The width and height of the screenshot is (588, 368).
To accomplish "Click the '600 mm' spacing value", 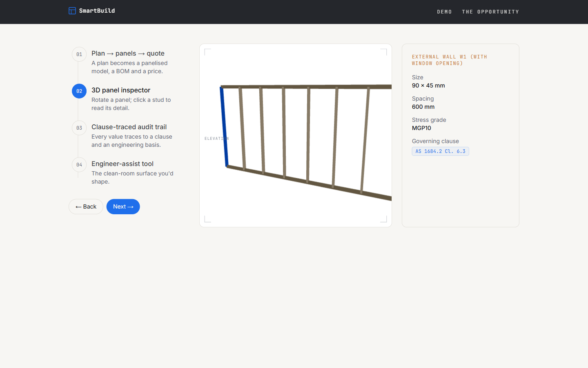I will pos(423,107).
